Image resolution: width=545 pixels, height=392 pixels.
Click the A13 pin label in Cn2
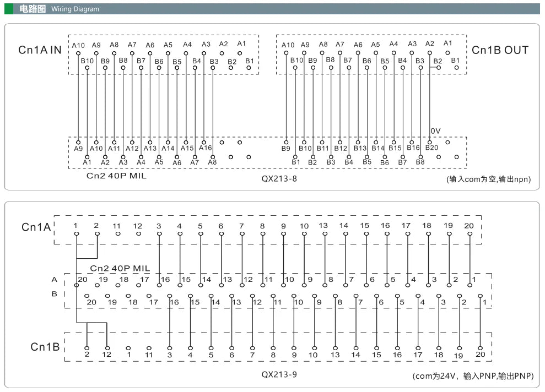pyautogui.click(x=150, y=148)
